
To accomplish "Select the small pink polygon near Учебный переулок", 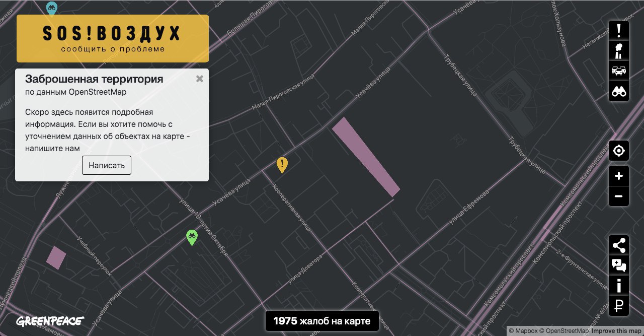I will click(56, 258).
